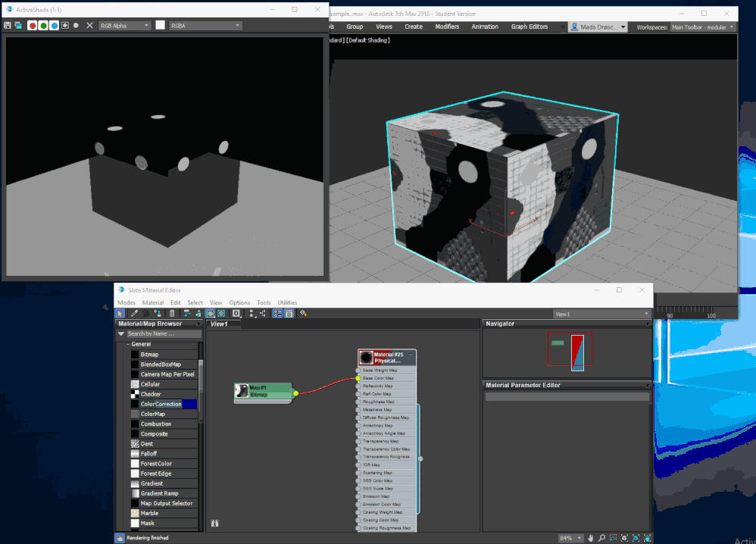Click the Pan tool hand icon
This screenshot has width=756, height=544.
pos(589,538)
